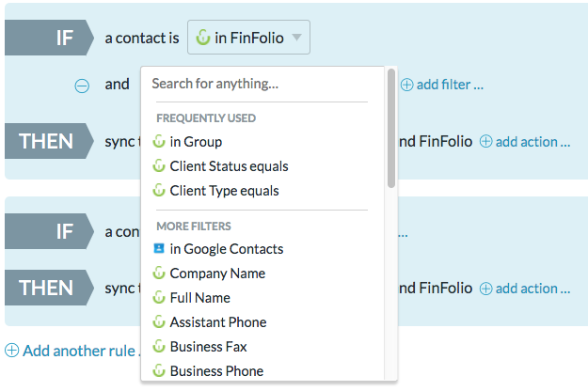
Task: Click the 'add filter ...' link
Action: [450, 85]
